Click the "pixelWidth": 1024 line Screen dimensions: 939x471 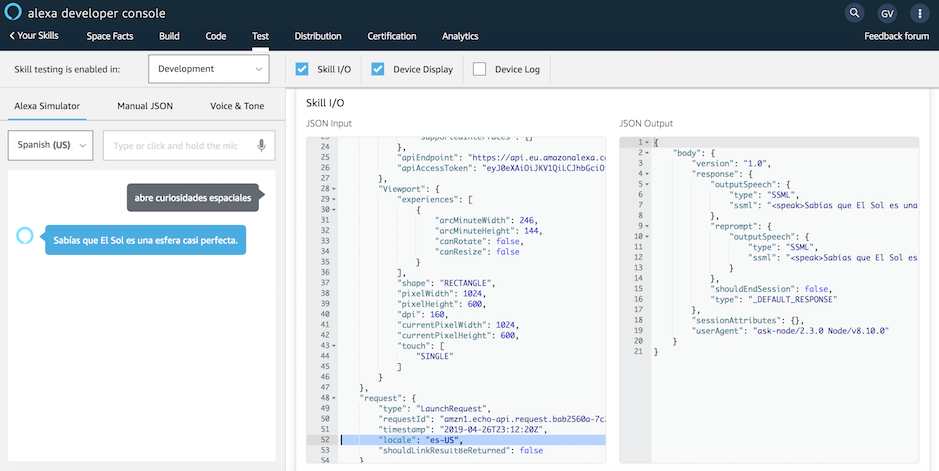coord(441,293)
